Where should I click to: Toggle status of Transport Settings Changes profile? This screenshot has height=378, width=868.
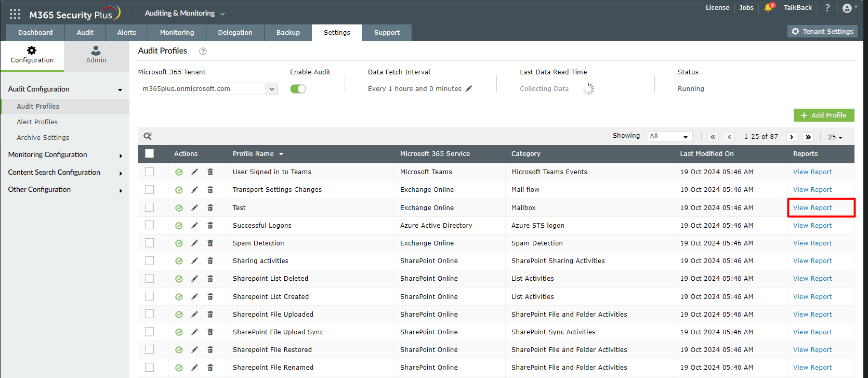pyautogui.click(x=179, y=190)
